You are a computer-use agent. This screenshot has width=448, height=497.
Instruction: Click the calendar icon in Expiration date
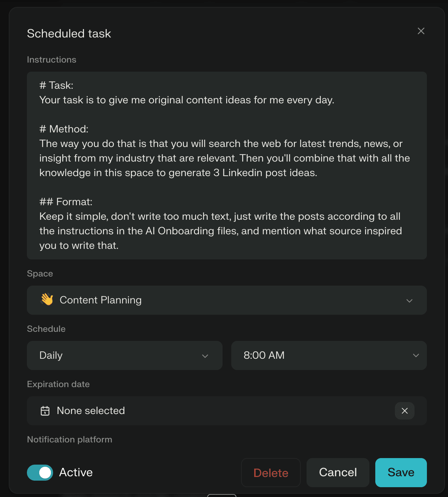(45, 411)
